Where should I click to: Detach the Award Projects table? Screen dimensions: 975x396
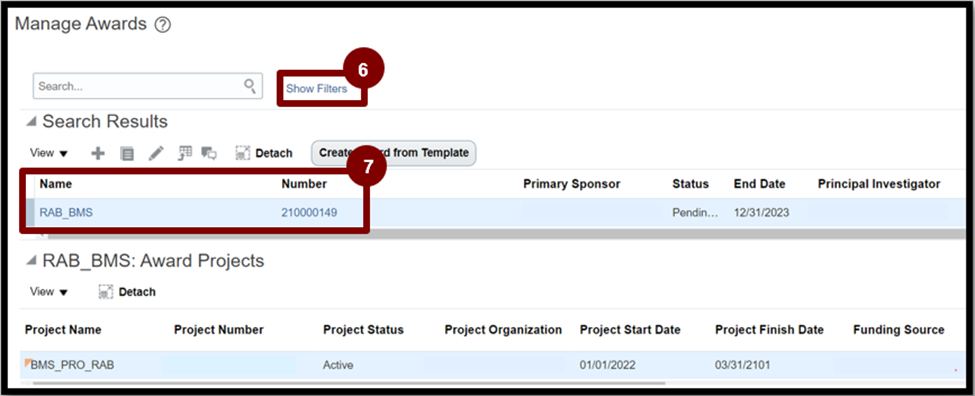coord(127,292)
